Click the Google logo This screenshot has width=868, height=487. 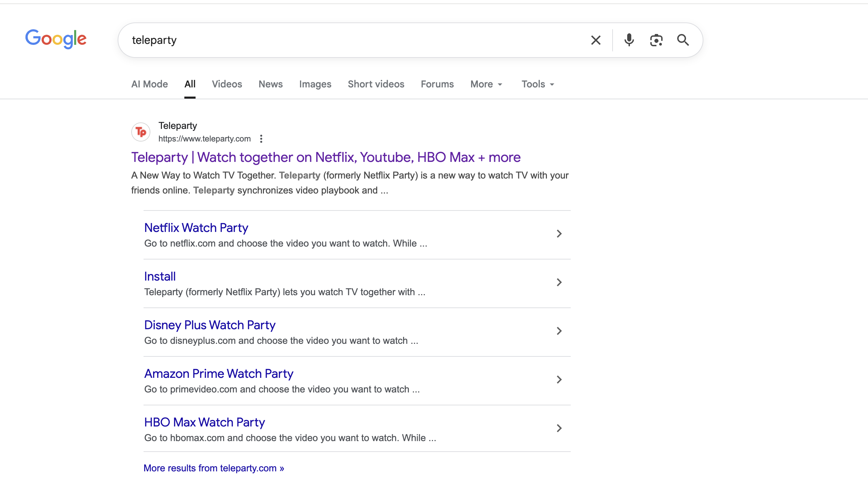pyautogui.click(x=56, y=39)
